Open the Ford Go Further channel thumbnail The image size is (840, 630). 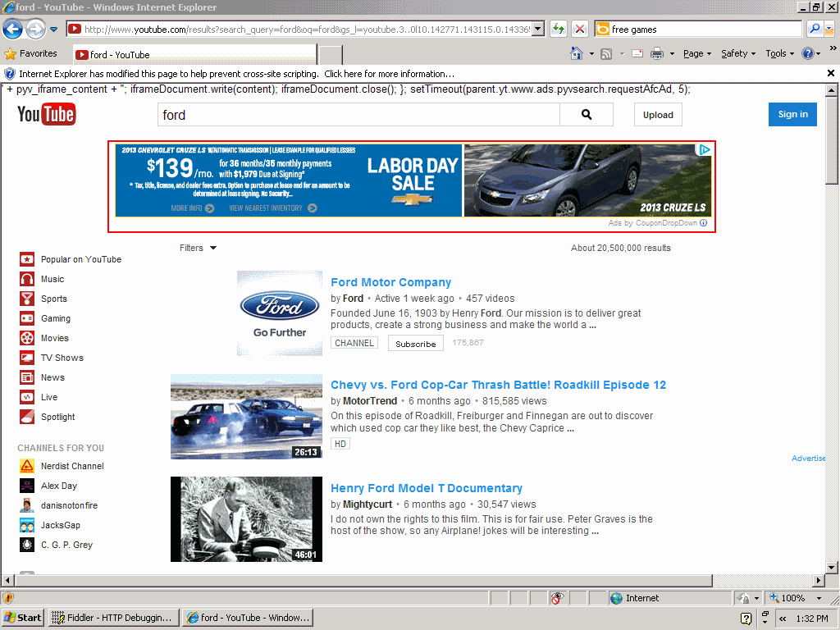coord(280,313)
